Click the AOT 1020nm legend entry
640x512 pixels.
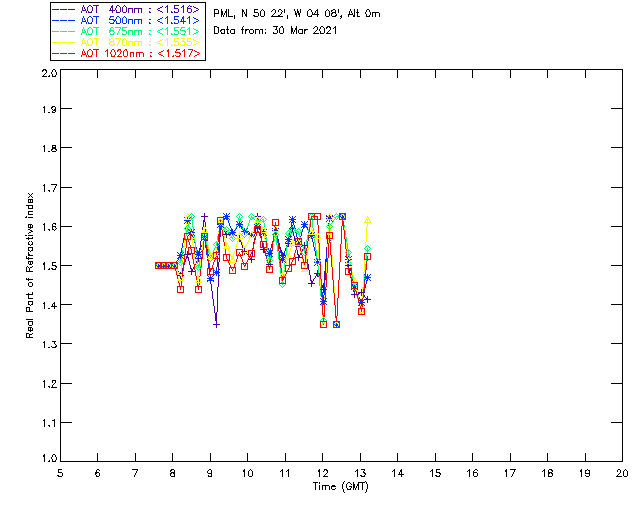point(127,53)
